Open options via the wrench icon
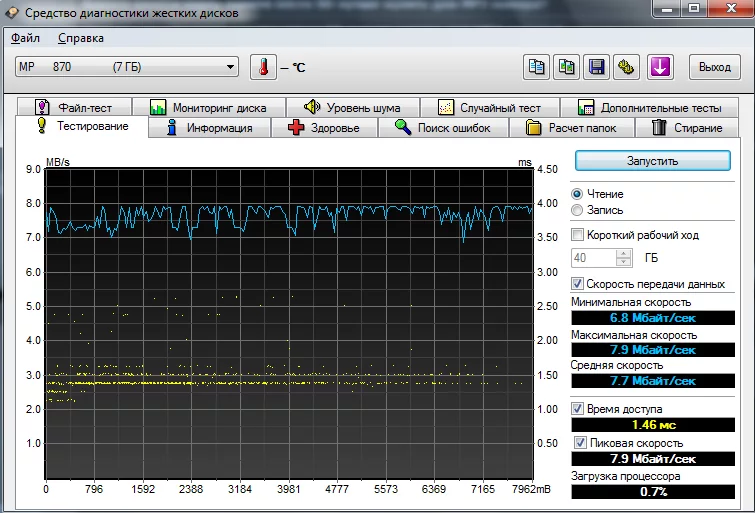Viewport: 755px width, 513px height. point(627,67)
